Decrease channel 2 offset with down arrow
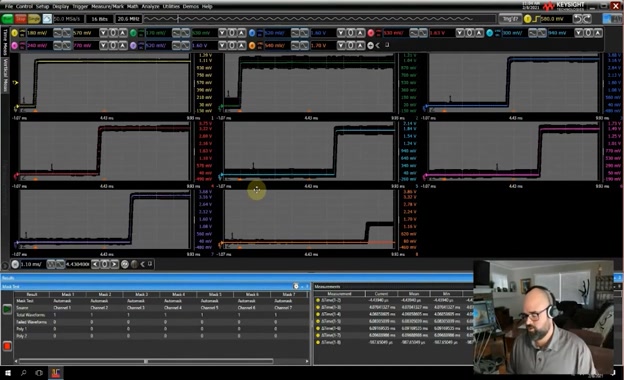The image size is (624, 380). tap(222, 33)
